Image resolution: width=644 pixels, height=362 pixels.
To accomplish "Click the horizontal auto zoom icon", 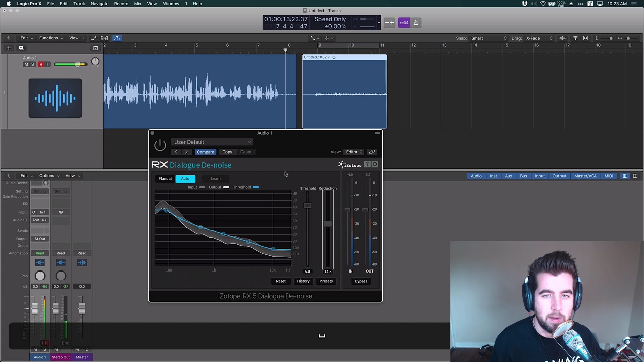I will click(x=585, y=38).
